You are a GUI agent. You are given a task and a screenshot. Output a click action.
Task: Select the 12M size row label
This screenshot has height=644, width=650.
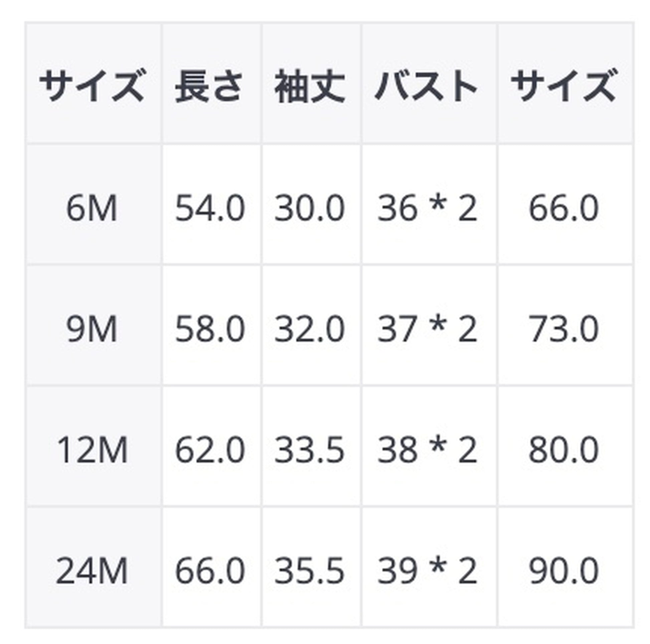pos(92,450)
